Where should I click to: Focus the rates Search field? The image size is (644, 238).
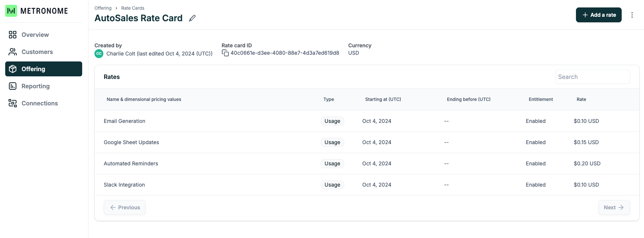click(592, 77)
